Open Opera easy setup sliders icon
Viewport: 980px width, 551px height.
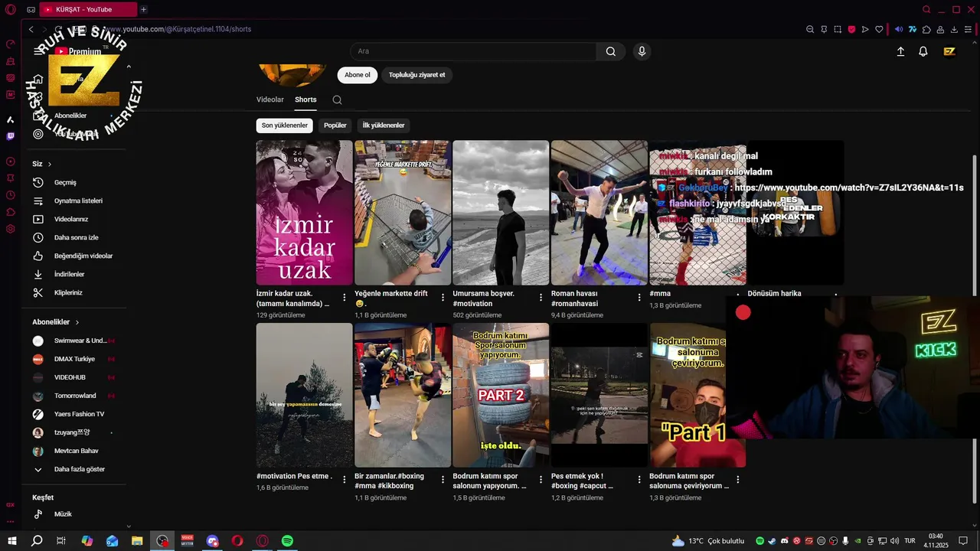point(968,29)
